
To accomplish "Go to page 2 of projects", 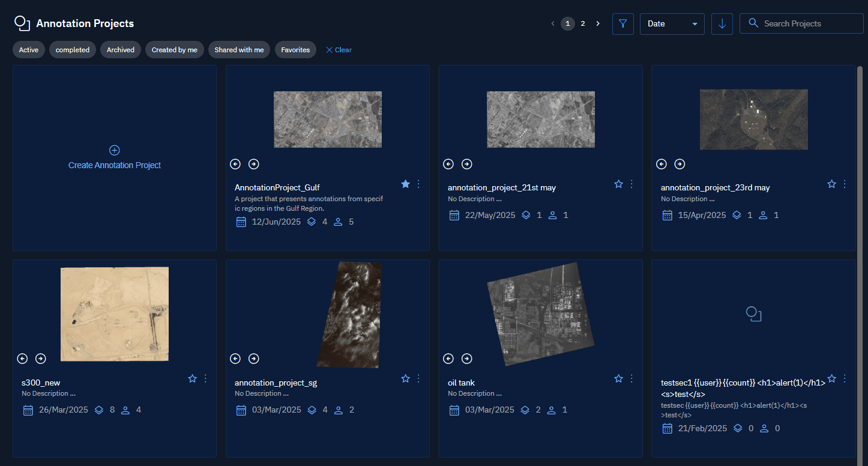I will click(582, 23).
